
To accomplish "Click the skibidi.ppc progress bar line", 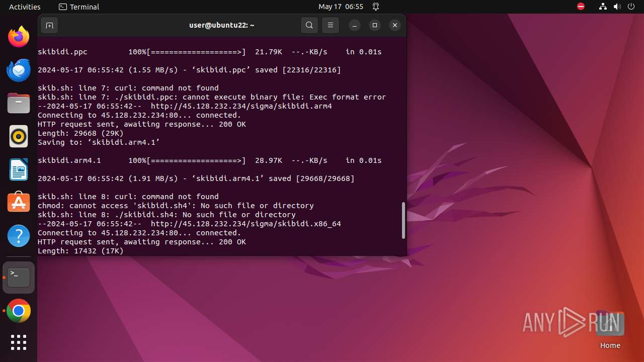I will (210, 52).
